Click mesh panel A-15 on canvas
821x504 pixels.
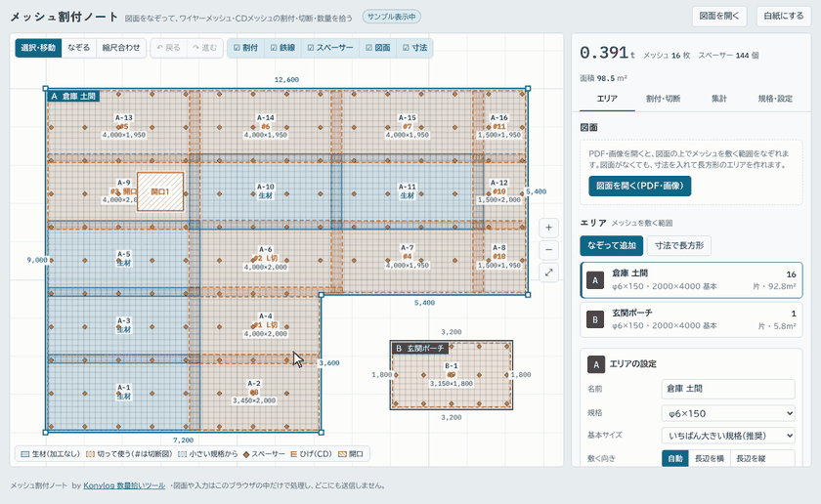[408, 126]
